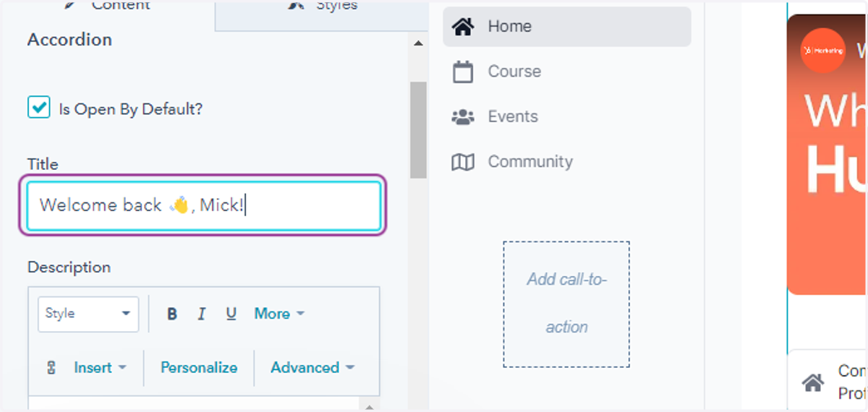
Task: Click the Home house icon in navigation
Action: click(x=463, y=27)
